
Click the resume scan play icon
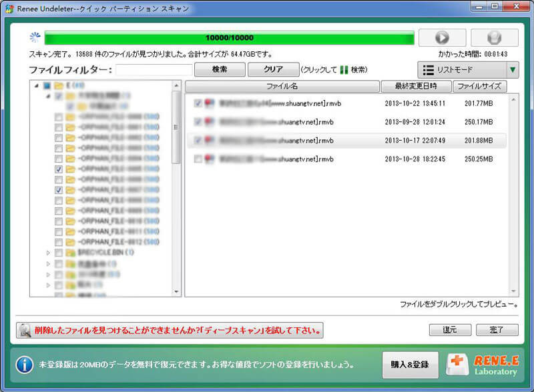click(x=442, y=37)
